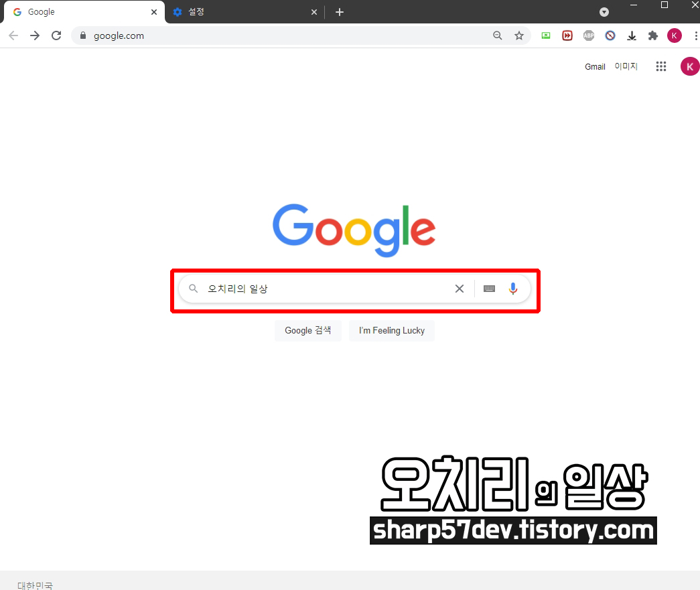
Task: Switch to the 설정 settings tab
Action: 243,12
